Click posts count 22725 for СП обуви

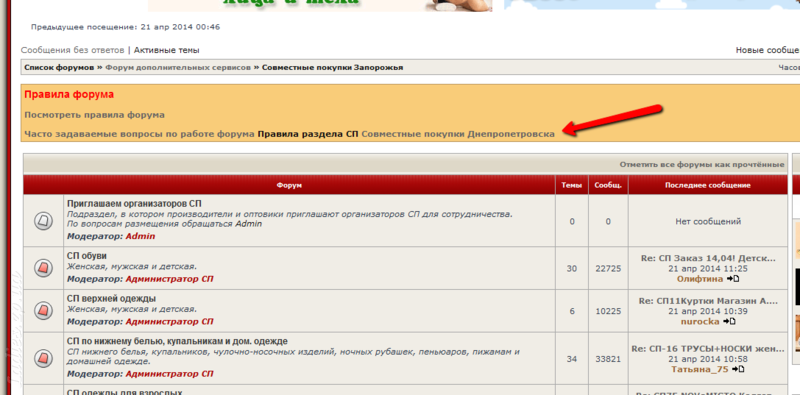pos(608,268)
